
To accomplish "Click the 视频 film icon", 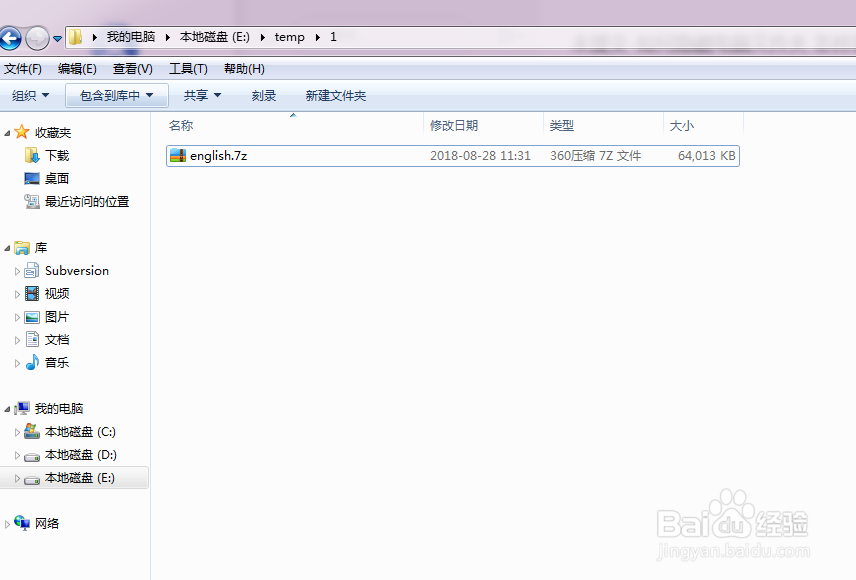I will tap(32, 294).
